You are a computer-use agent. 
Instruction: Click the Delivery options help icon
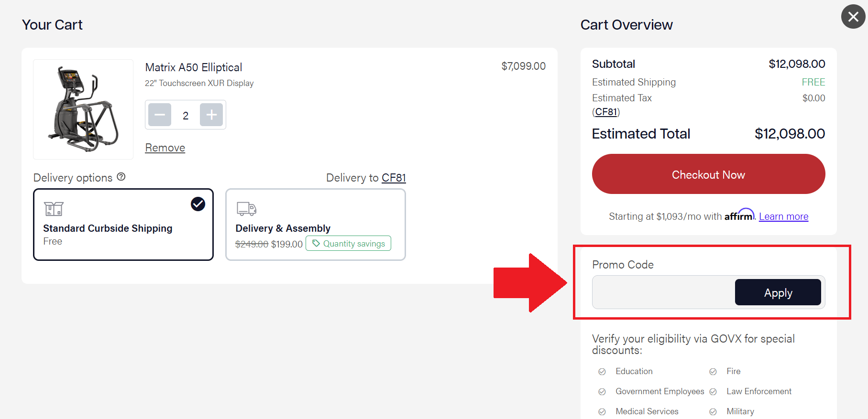click(x=121, y=177)
